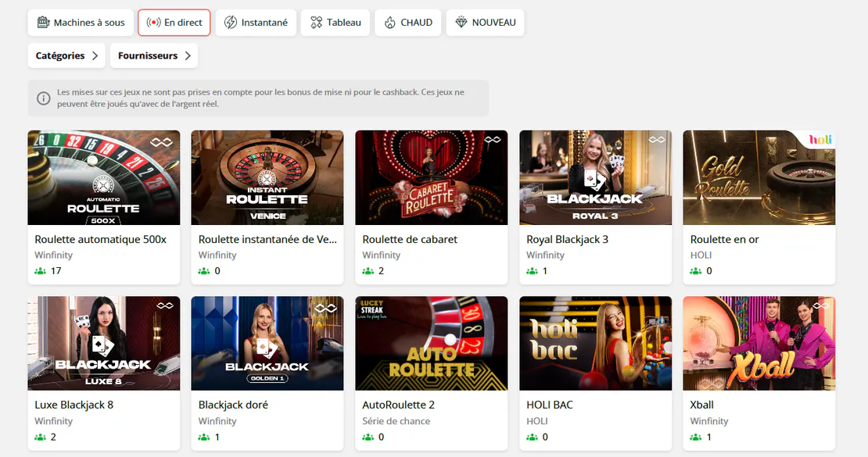The width and height of the screenshot is (868, 457).
Task: Click Royal Blackjack 3 title
Action: point(567,240)
